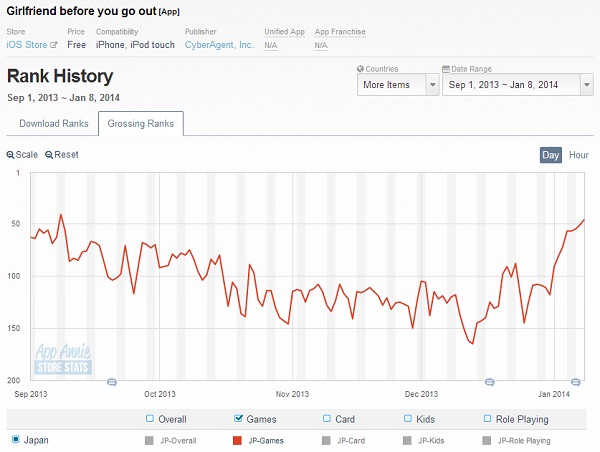Click the Countries globe icon
The width and height of the screenshot is (600, 452).
(x=361, y=68)
